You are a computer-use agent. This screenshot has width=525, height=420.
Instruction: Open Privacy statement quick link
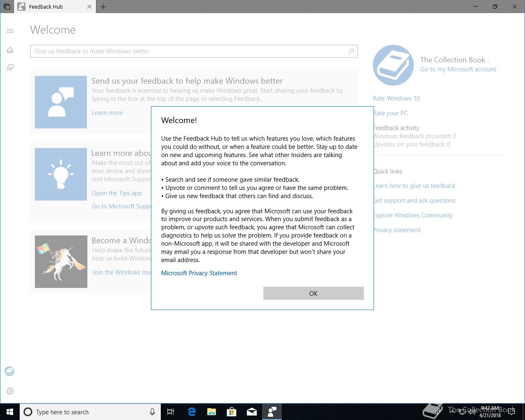397,230
